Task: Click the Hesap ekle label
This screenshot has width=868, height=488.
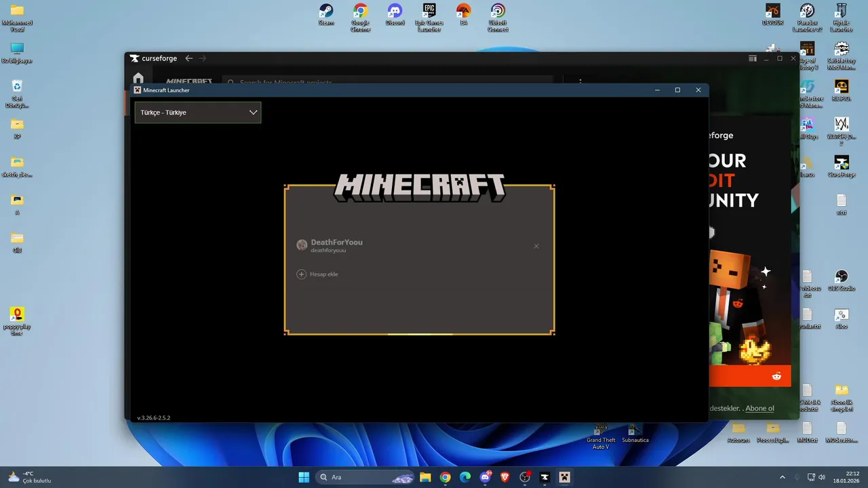Action: pyautogui.click(x=323, y=274)
